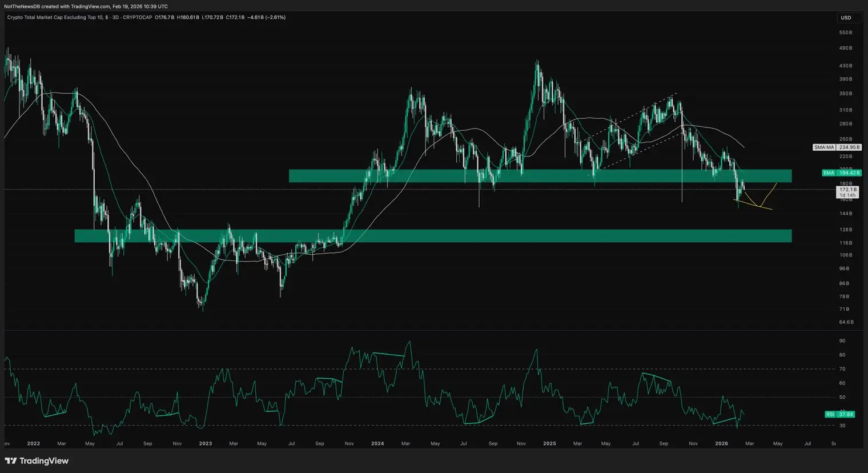The image size is (868, 473).
Task: Click the 80 level on the RSI scale
Action: point(842,355)
